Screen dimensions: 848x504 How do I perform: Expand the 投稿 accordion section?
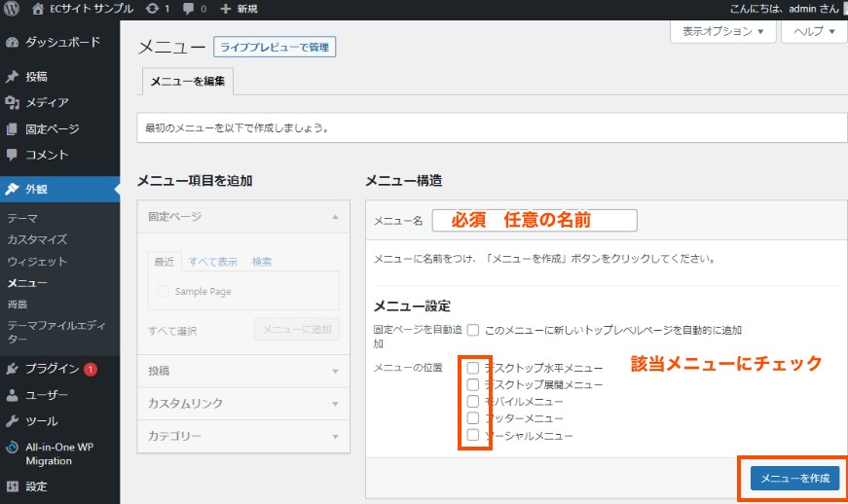[243, 371]
